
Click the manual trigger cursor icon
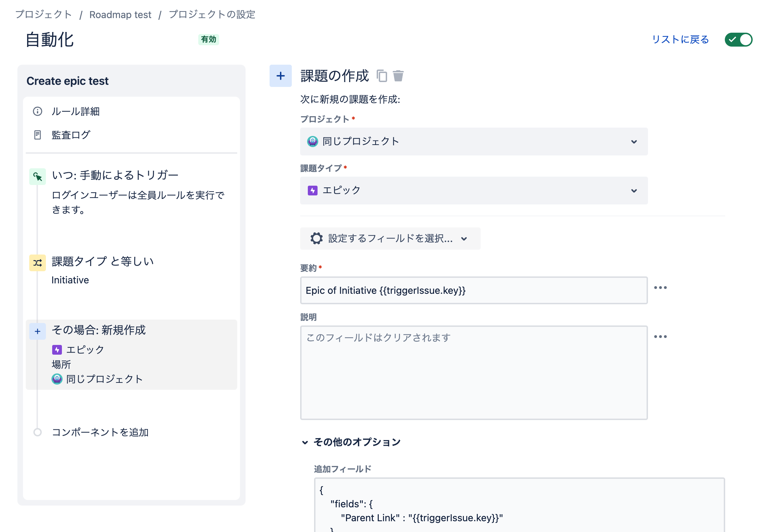38,177
